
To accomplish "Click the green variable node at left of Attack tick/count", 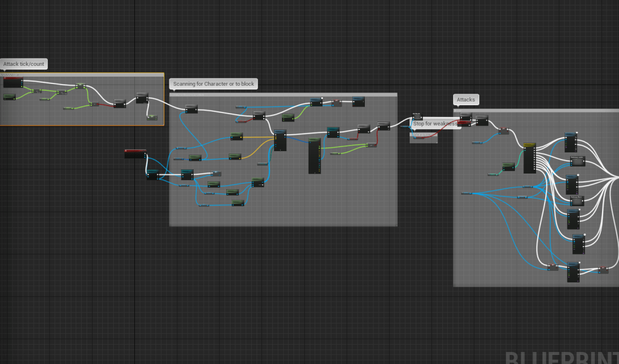I will coord(9,97).
